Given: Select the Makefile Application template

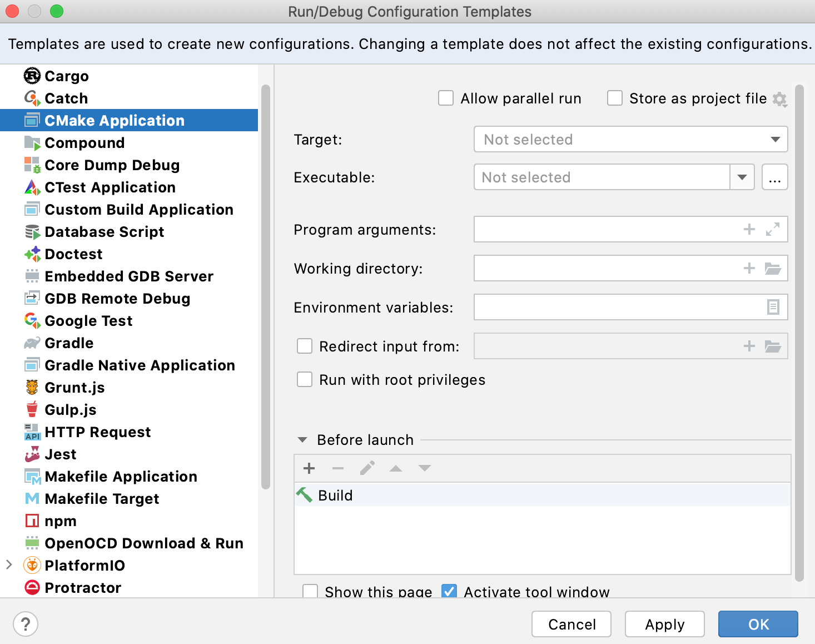Looking at the screenshot, I should [121, 476].
